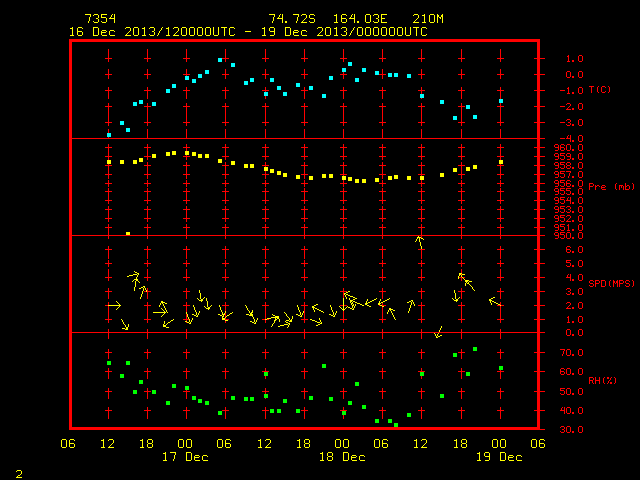Viewport: 640px width, 480px height.
Task: Click the SPD(MPS) wind speed label
Action: pyautogui.click(x=611, y=283)
